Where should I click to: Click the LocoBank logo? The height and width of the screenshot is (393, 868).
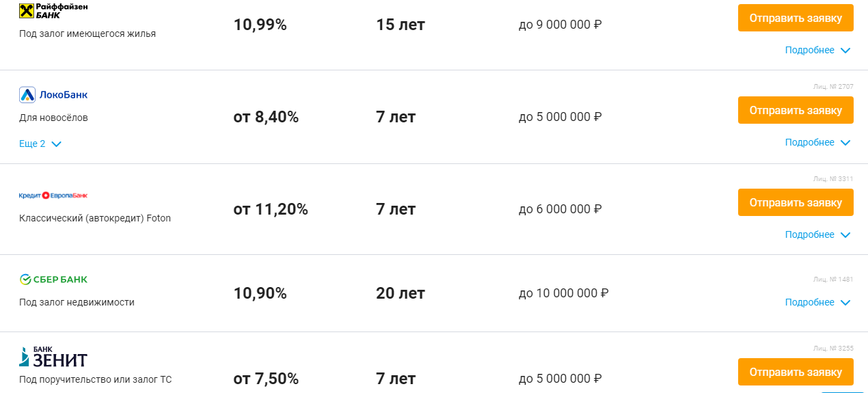coord(53,94)
